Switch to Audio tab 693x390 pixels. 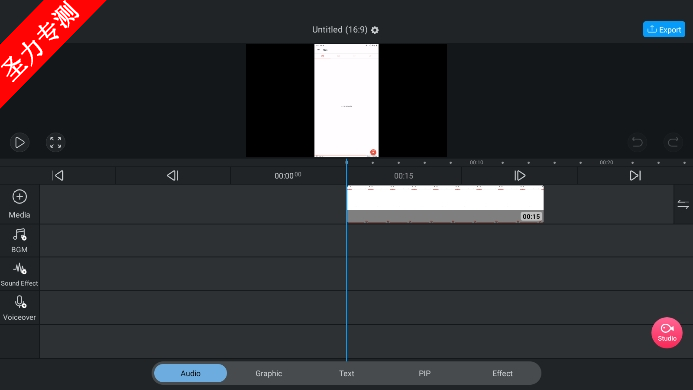pyautogui.click(x=190, y=373)
